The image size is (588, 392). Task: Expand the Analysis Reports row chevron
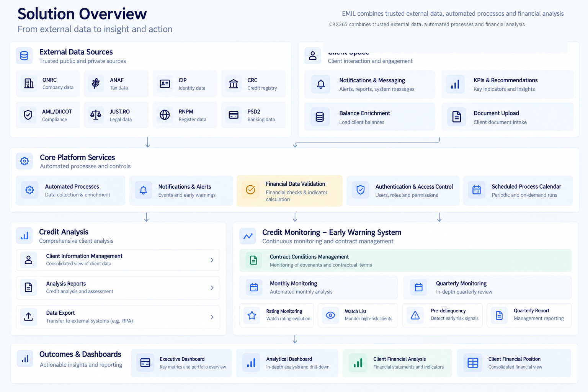click(x=212, y=288)
